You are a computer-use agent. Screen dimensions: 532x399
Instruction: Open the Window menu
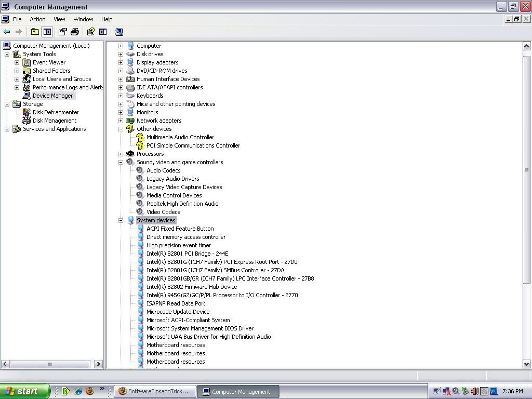(84, 19)
